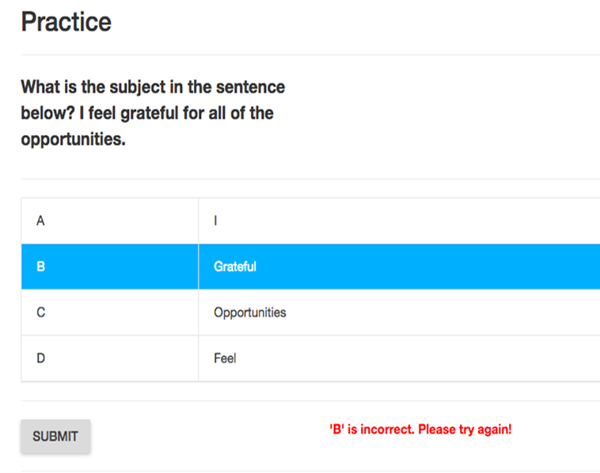The width and height of the screenshot is (600, 473).
Task: Click the bold word "opportunities." in the question
Action: (73, 139)
